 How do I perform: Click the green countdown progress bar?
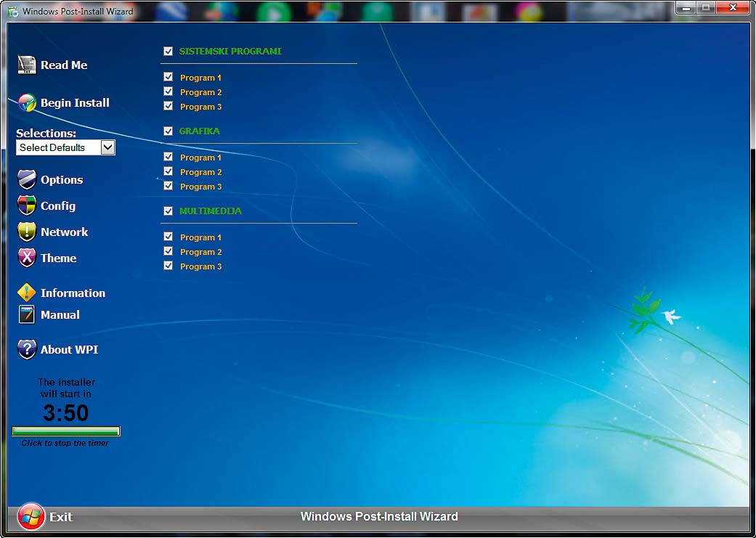click(x=66, y=431)
